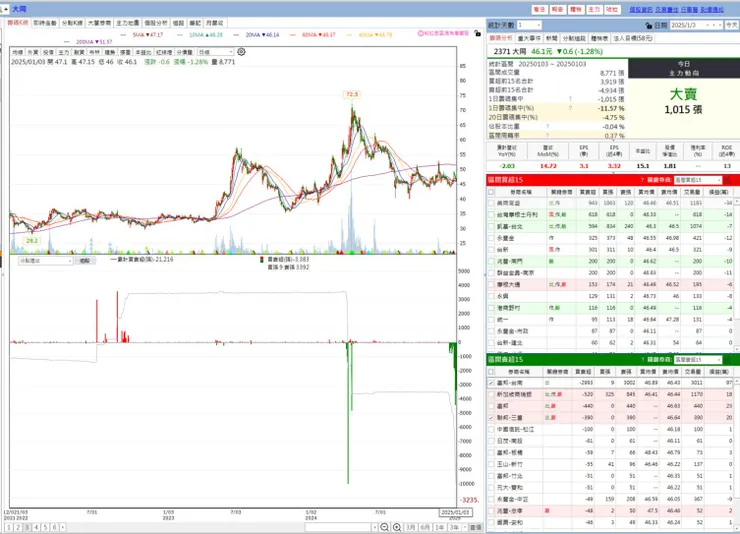This screenshot has height=534, width=740.
Task: Click the 3月 range button
Action: point(411,527)
